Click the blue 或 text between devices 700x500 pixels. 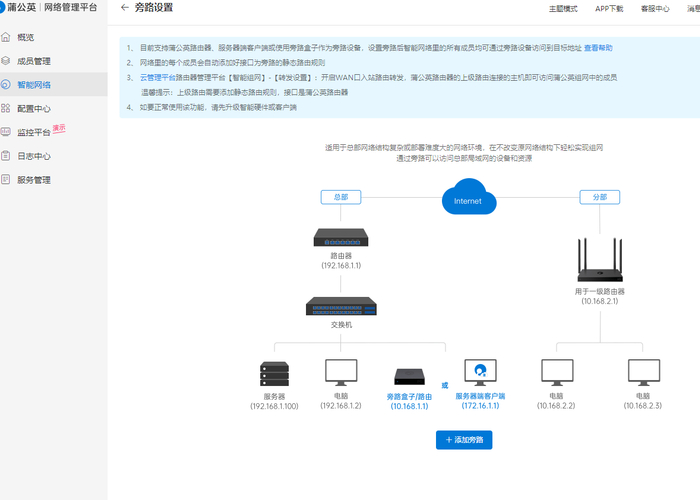coord(445,385)
